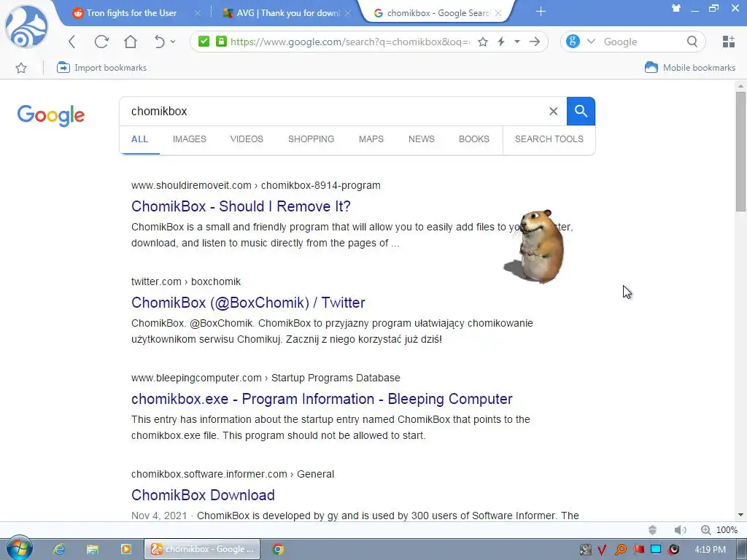Click the undo closed tab arrow

coord(159,42)
